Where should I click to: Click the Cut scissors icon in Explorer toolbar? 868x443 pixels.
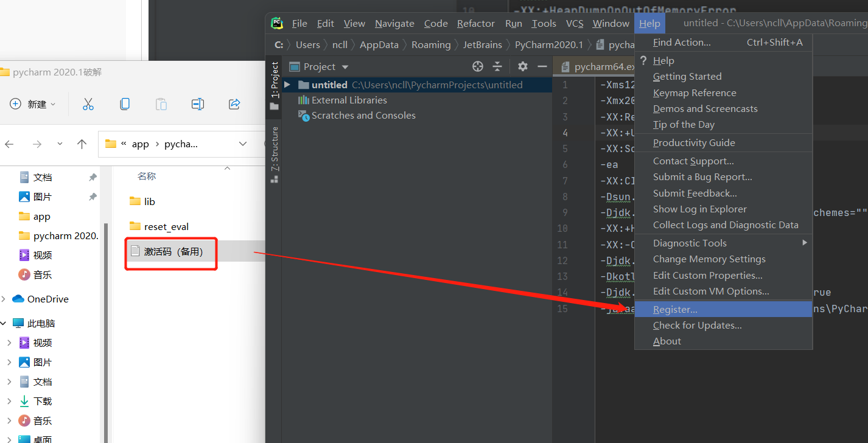[88, 104]
